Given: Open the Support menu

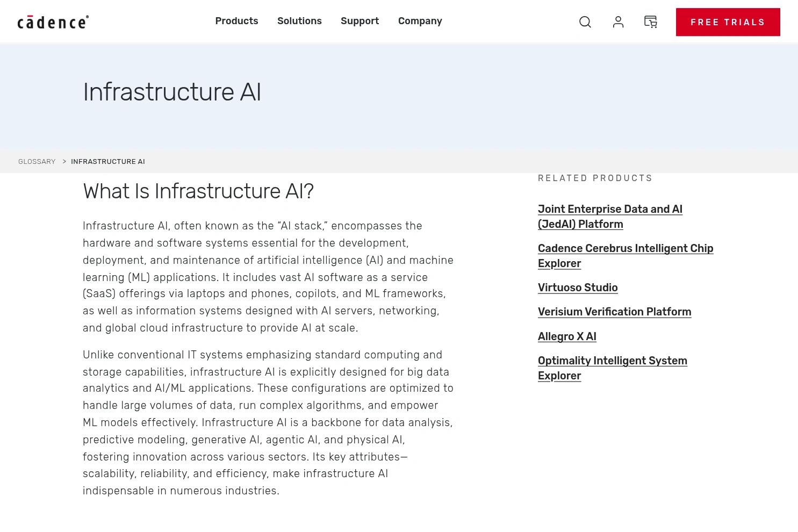Looking at the screenshot, I should (x=360, y=21).
